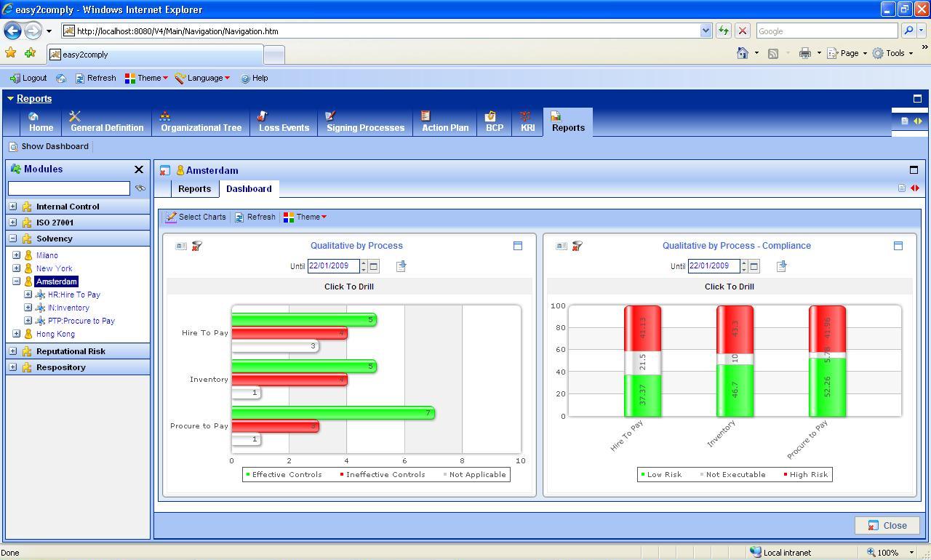Expand the Reputational Risk module
The width and height of the screenshot is (931, 560).
pyautogui.click(x=12, y=351)
